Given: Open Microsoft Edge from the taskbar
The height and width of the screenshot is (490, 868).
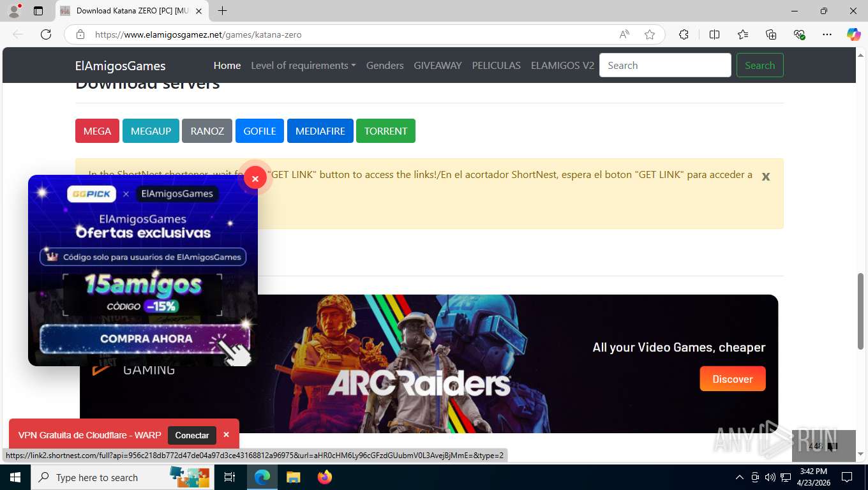Looking at the screenshot, I should (262, 477).
